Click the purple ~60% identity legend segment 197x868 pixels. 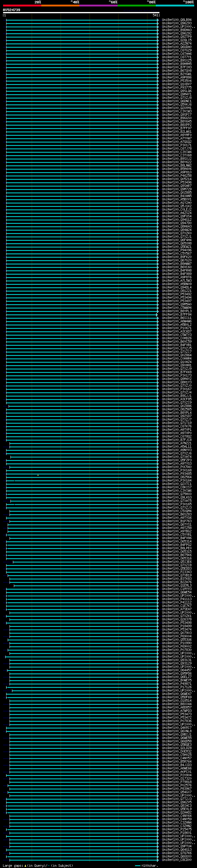click(x=98, y=6)
